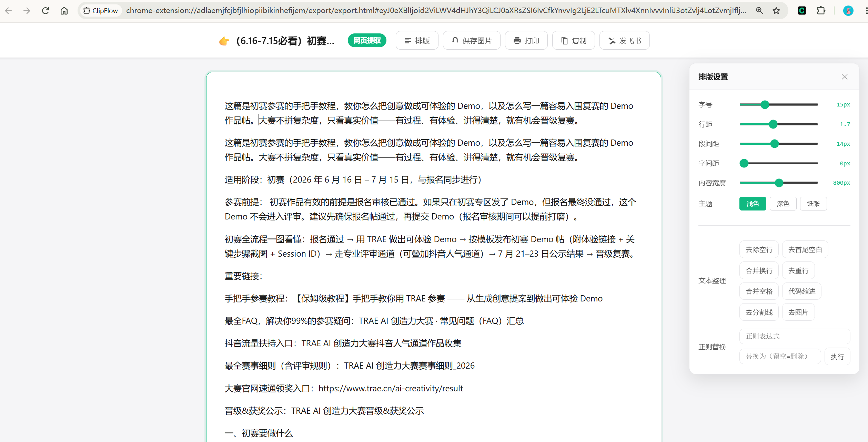Click 去首尾空白 to trim whitespace

805,249
